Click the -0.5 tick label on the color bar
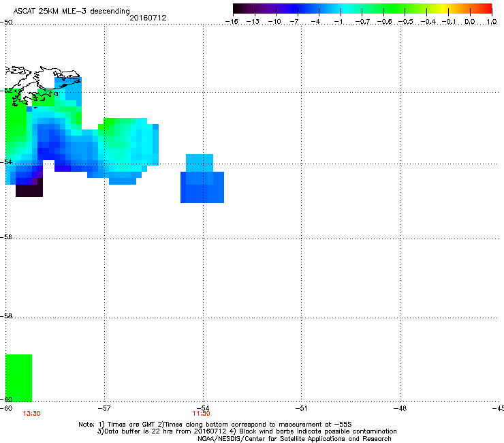 point(406,22)
